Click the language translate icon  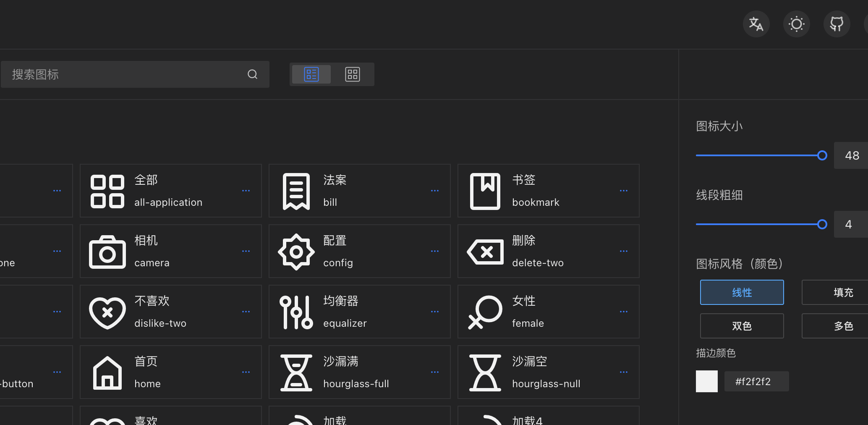[x=756, y=24]
